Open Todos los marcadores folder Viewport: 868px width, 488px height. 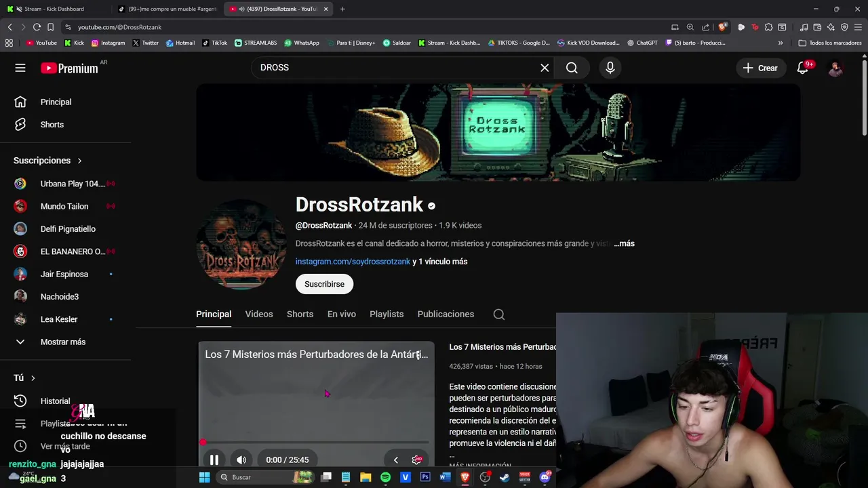coord(830,43)
